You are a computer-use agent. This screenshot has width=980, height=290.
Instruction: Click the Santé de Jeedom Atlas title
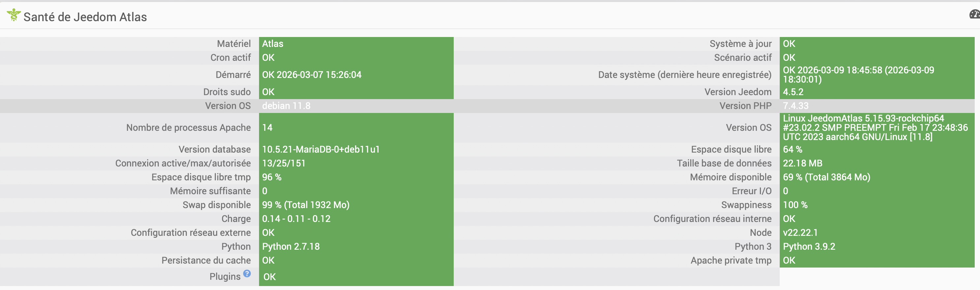click(85, 17)
